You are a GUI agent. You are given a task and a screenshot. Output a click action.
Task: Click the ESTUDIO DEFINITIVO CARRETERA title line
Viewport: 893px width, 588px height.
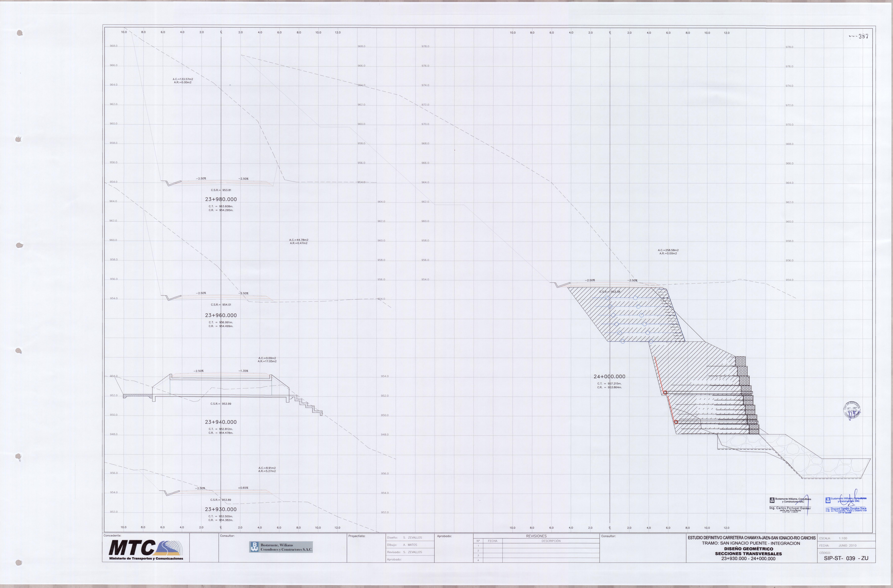coord(751,538)
